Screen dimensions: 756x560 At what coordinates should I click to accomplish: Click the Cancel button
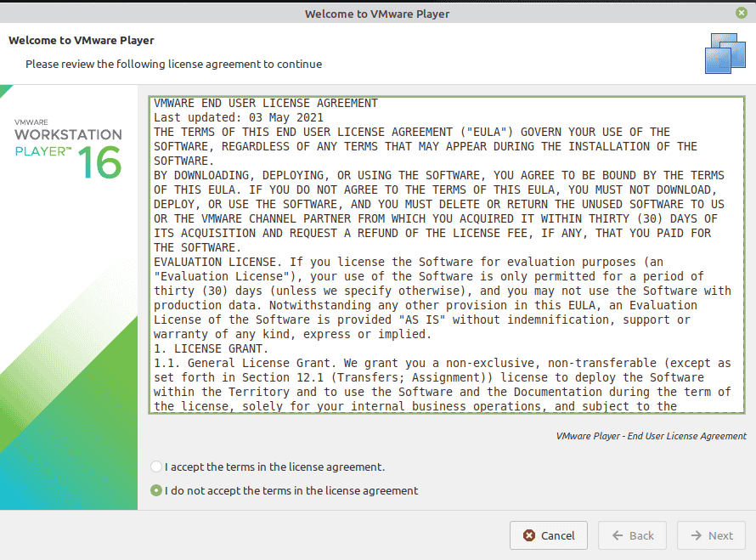(x=549, y=535)
